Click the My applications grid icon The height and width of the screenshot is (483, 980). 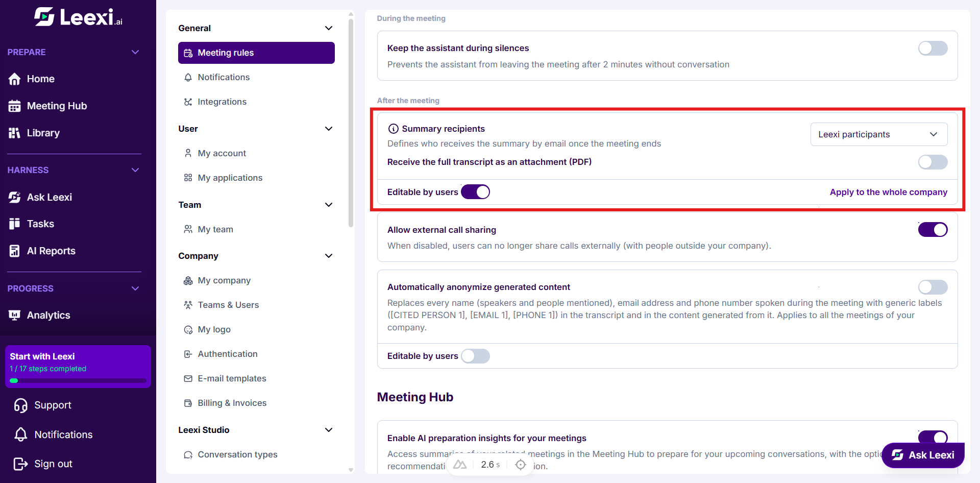188,178
